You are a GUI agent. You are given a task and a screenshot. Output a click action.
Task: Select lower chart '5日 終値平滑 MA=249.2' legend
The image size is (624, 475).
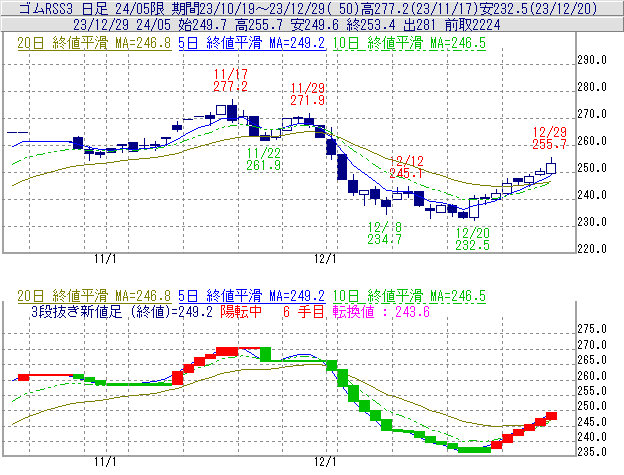tap(252, 296)
